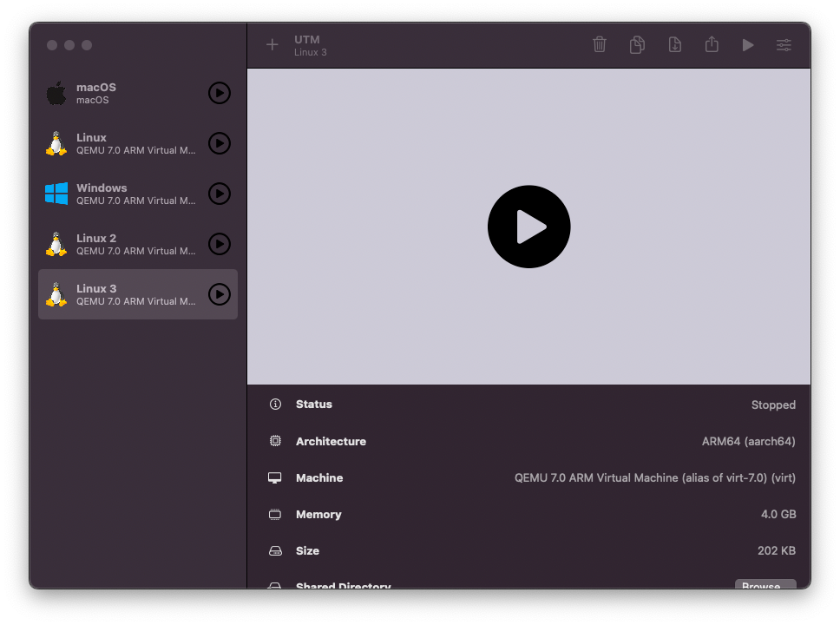Click the Windows logo icon in the sidebar
This screenshot has width=840, height=625.
56,194
